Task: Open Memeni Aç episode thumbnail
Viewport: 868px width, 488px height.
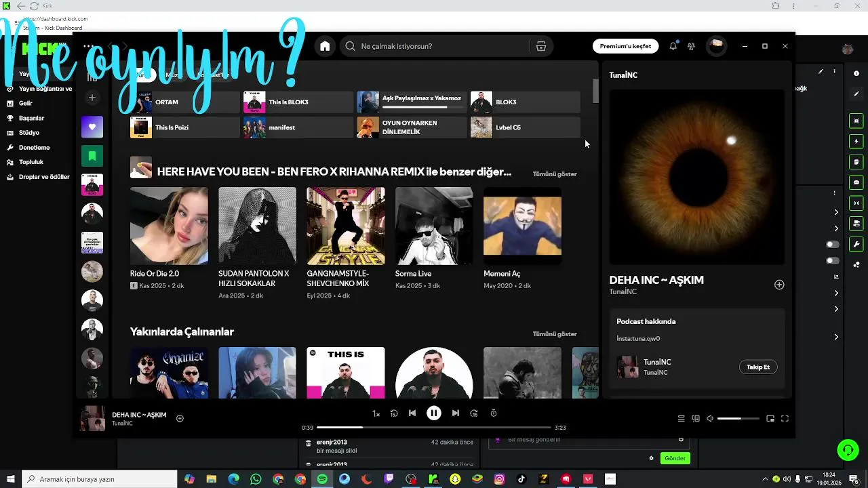Action: pyautogui.click(x=522, y=226)
